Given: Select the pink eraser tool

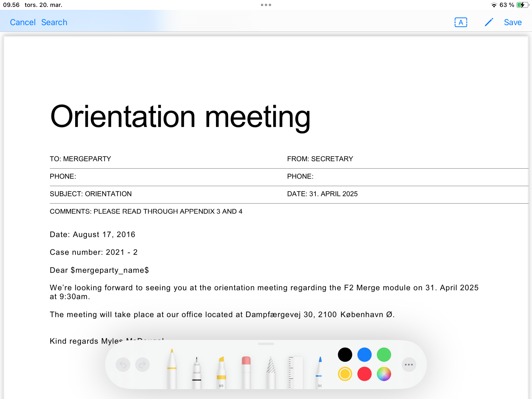Looking at the screenshot, I should pos(246,372).
